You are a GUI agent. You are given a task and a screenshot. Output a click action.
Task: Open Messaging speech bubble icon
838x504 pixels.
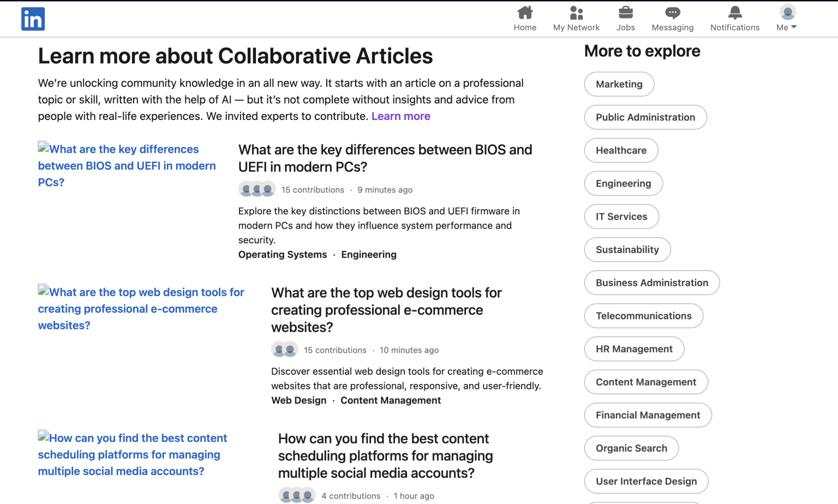tap(672, 13)
